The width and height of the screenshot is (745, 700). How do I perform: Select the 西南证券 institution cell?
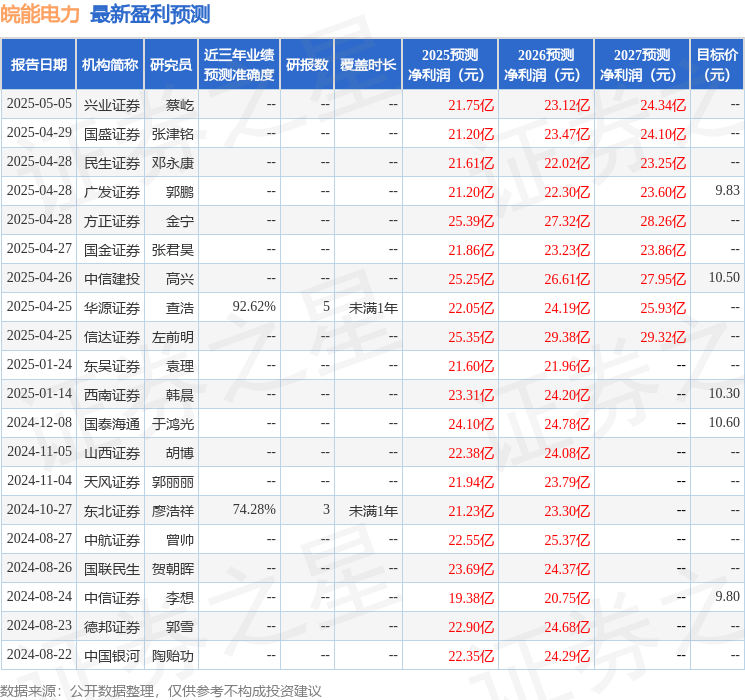tap(112, 395)
